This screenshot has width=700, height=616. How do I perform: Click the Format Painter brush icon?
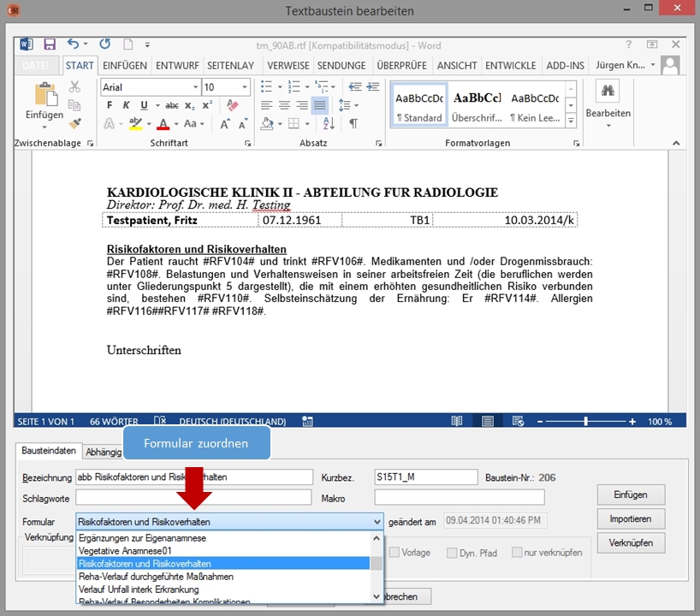tap(75, 122)
